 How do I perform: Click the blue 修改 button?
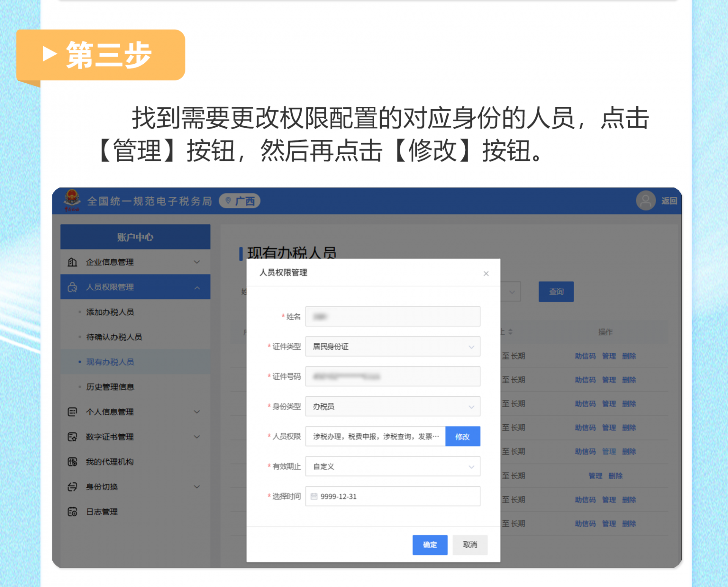click(x=462, y=436)
